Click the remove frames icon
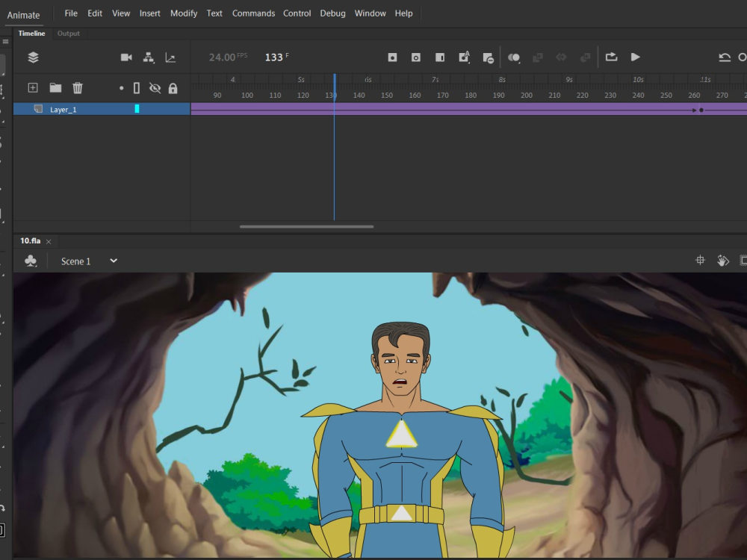 point(488,58)
